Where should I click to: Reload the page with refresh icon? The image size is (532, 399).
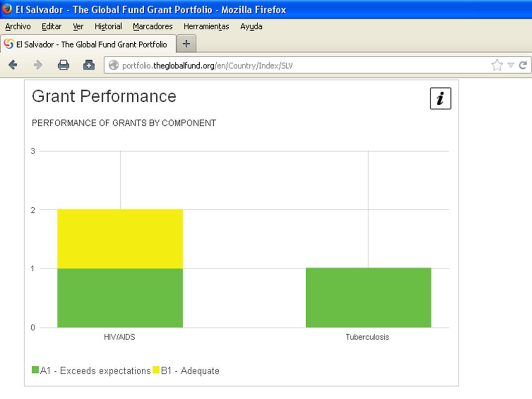[523, 65]
